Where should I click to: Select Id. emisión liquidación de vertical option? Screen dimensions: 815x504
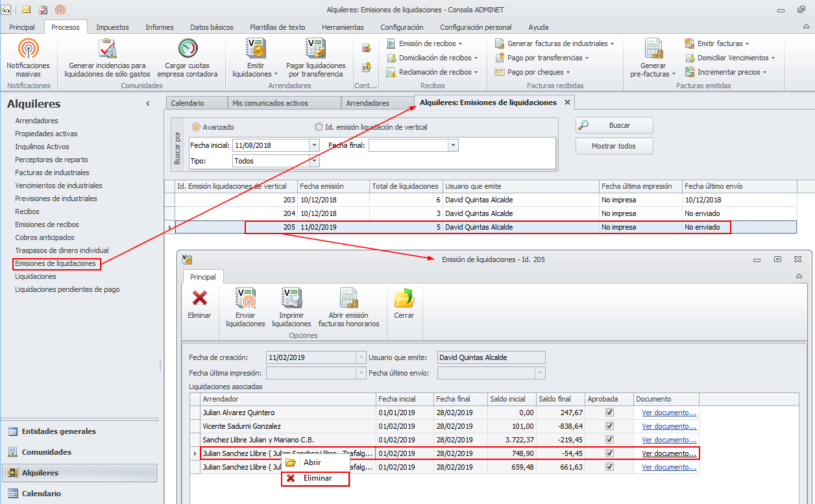click(319, 127)
